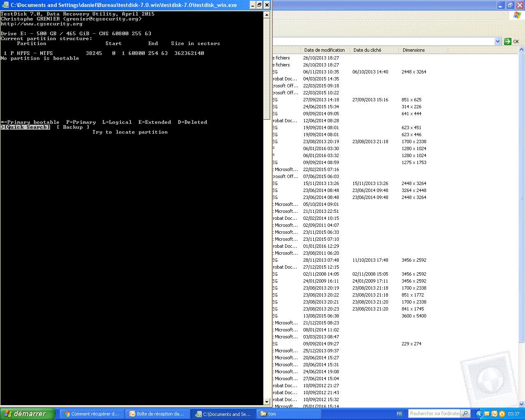Select file row dated 25/12/2013 09:37

pyautogui.click(x=395, y=351)
